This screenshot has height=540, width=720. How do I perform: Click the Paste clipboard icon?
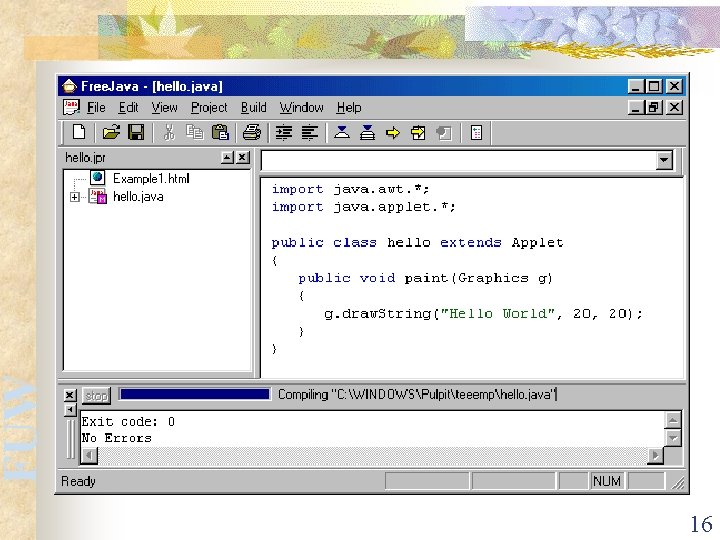(220, 133)
